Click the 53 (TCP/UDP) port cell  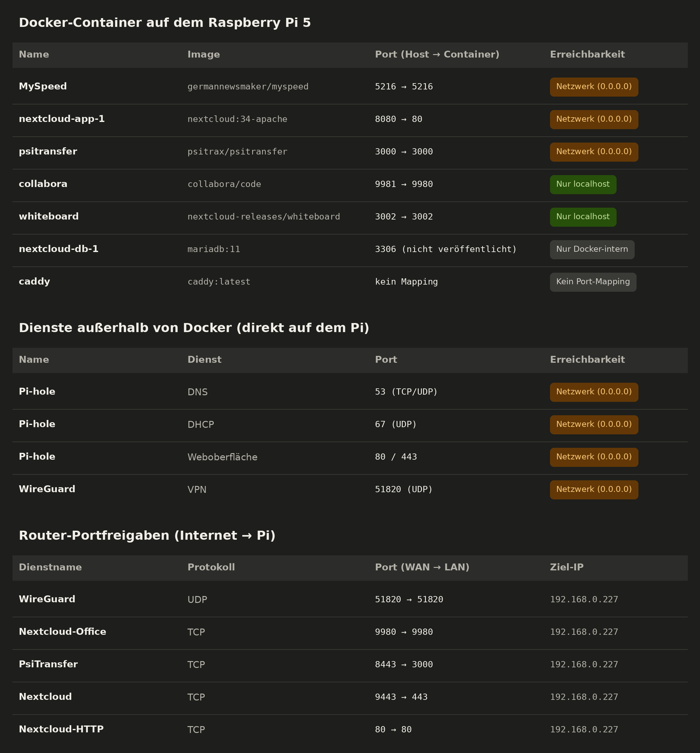pyautogui.click(x=406, y=392)
